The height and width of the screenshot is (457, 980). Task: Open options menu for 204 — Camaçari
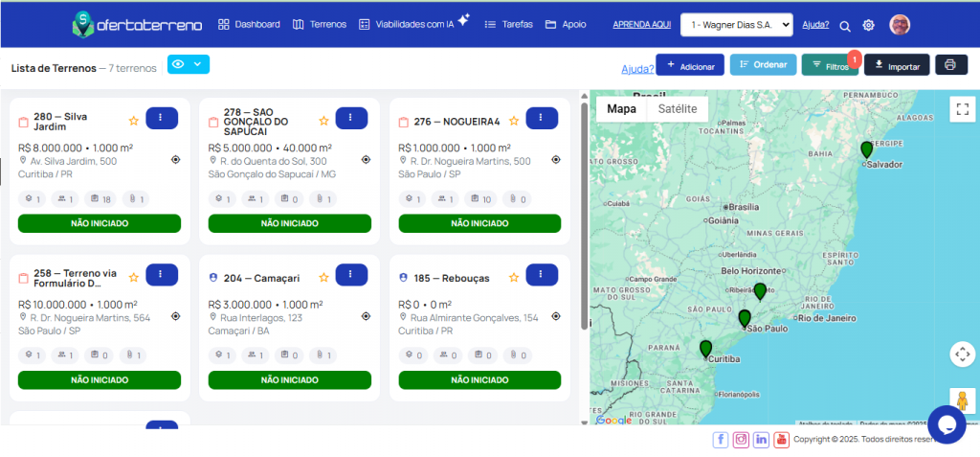(351, 274)
